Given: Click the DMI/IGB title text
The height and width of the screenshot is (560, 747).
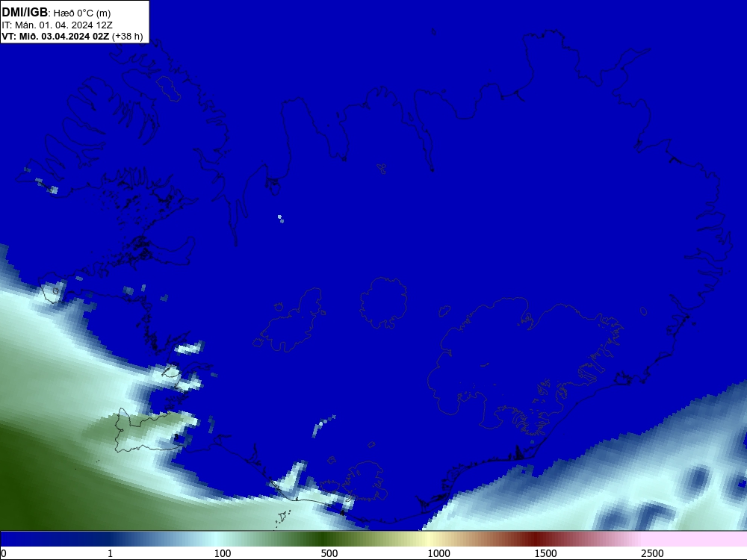Looking at the screenshot, I should pos(25,13).
